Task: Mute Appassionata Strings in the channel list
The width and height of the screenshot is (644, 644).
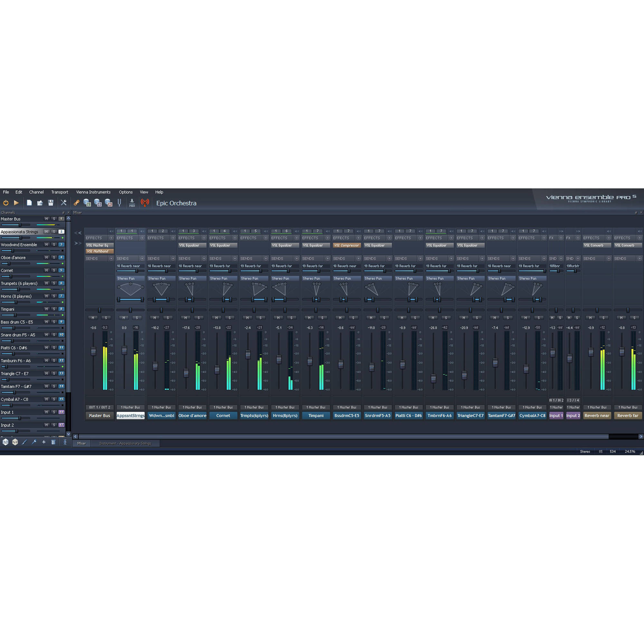Action: (x=46, y=232)
